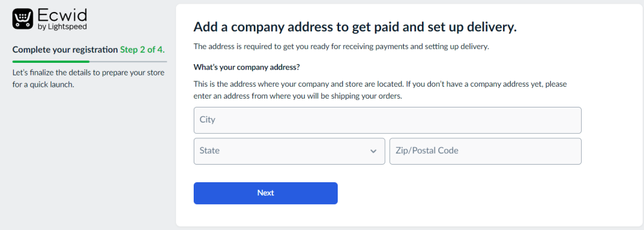The width and height of the screenshot is (644, 230).
Task: Select the State combo box field
Action: 289,151
